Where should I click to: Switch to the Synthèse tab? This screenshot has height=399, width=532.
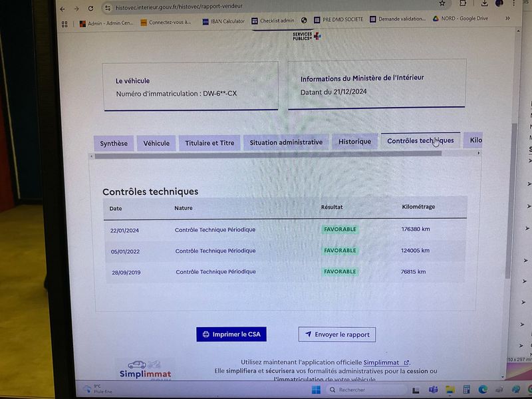114,143
